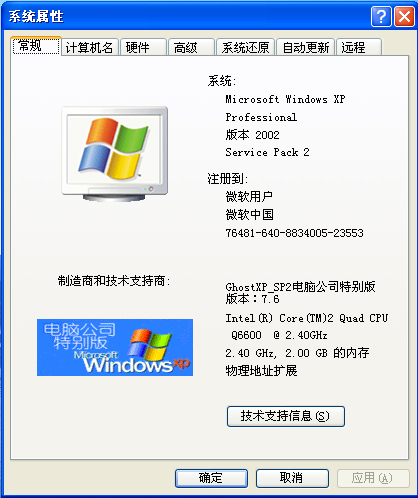Click the 技术支持信息(S) button
Image resolution: width=418 pixels, height=498 pixels.
click(286, 416)
